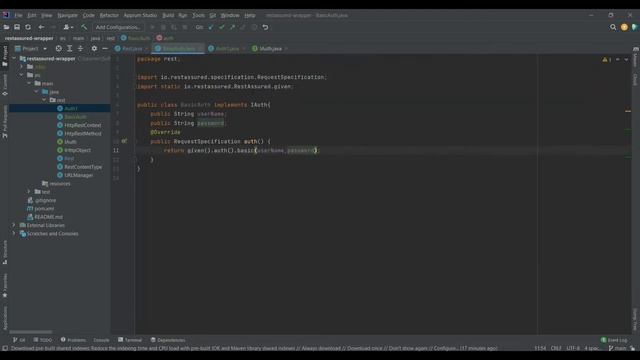Viewport: 640px width, 360px height.
Task: Click the Rollback/undo toolbar icon
Action: click(265, 27)
